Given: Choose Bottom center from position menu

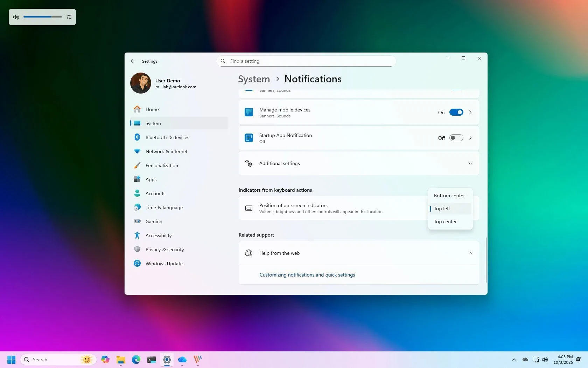Looking at the screenshot, I should coord(449,196).
